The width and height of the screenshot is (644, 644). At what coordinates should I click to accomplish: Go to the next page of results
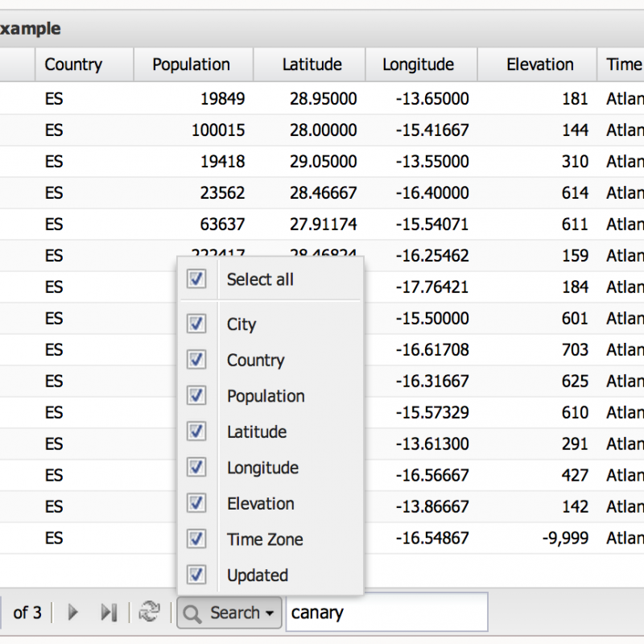click(72, 613)
